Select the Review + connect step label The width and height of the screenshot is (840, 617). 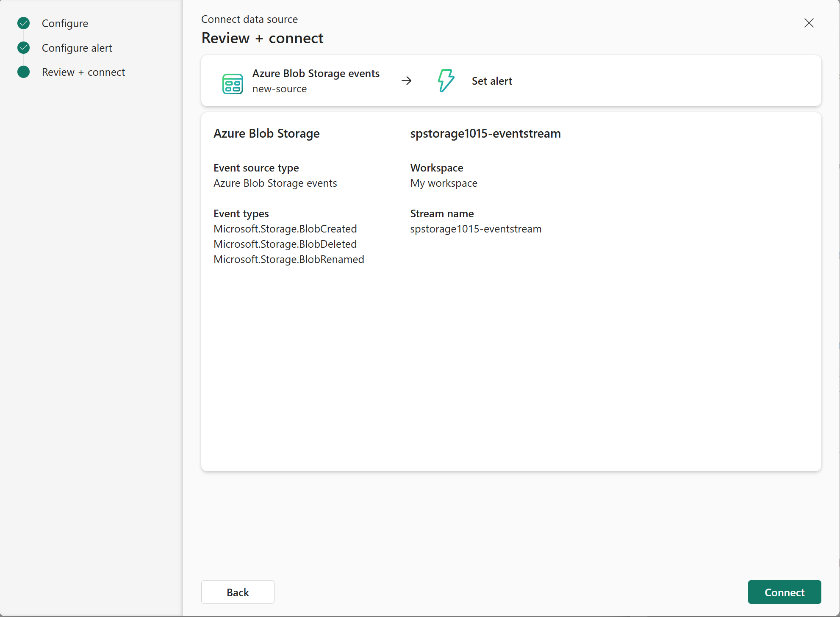point(83,72)
